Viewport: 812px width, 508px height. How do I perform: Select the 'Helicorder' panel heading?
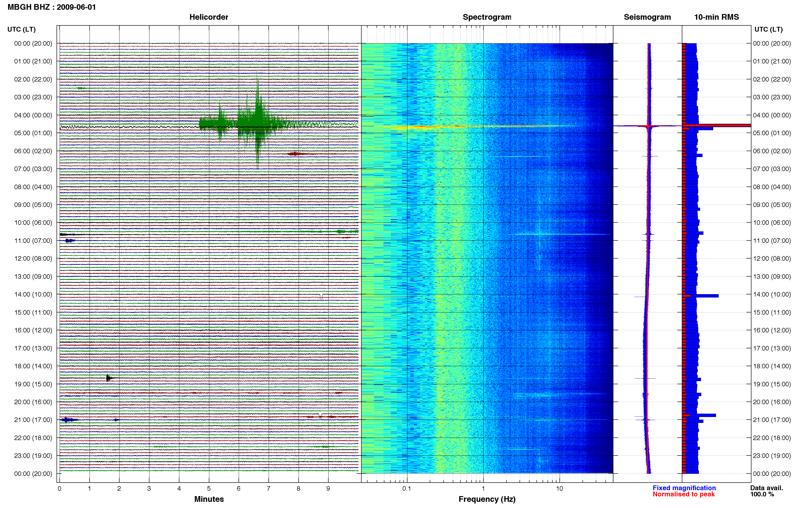(209, 17)
